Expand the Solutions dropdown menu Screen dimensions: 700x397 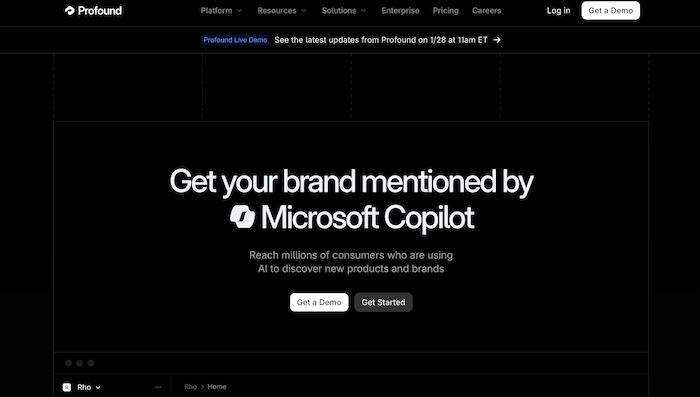pyautogui.click(x=344, y=10)
